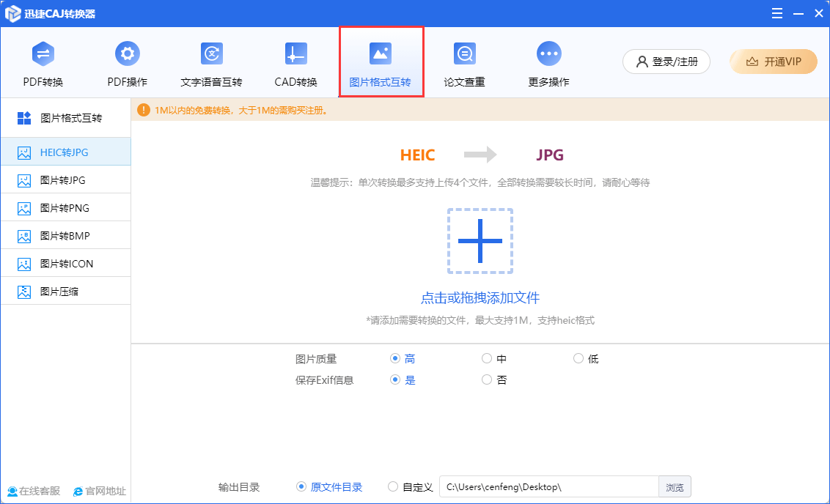This screenshot has height=504, width=830.
Task: Click the output path input field
Action: [x=548, y=487]
